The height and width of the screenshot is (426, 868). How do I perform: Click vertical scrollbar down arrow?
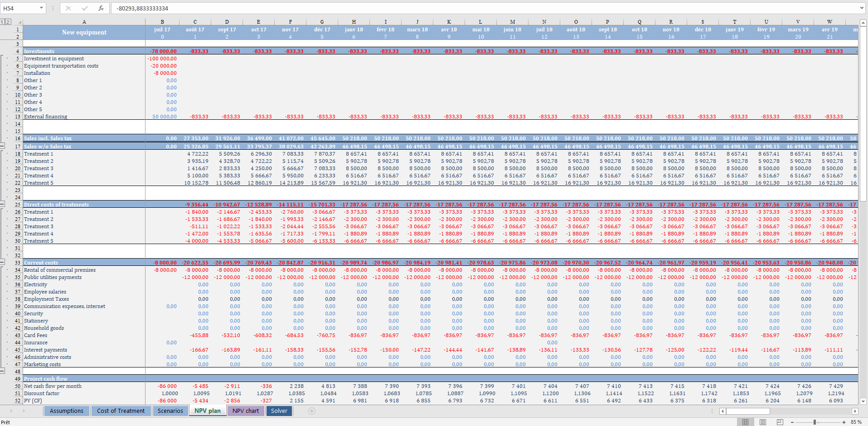coord(863,401)
